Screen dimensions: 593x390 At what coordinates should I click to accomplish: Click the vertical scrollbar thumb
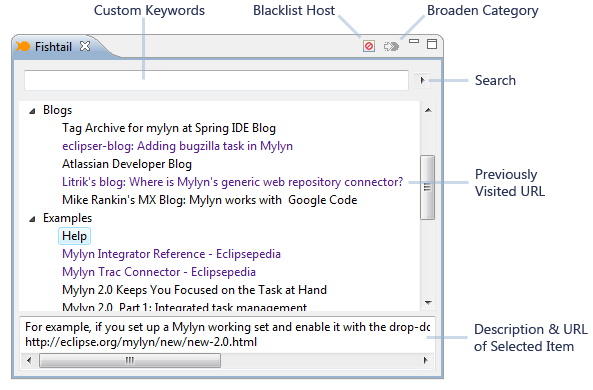pos(427,187)
